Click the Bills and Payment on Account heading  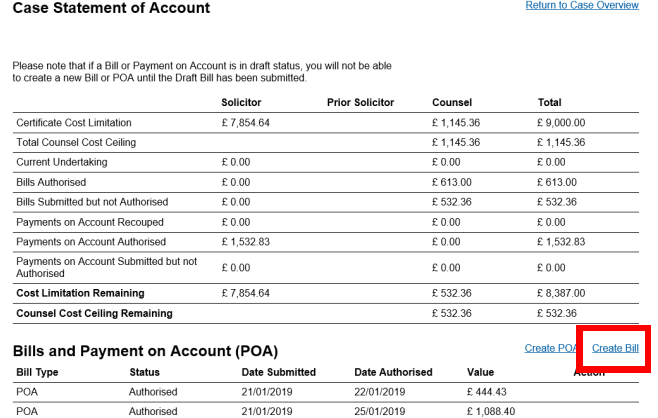(x=144, y=351)
